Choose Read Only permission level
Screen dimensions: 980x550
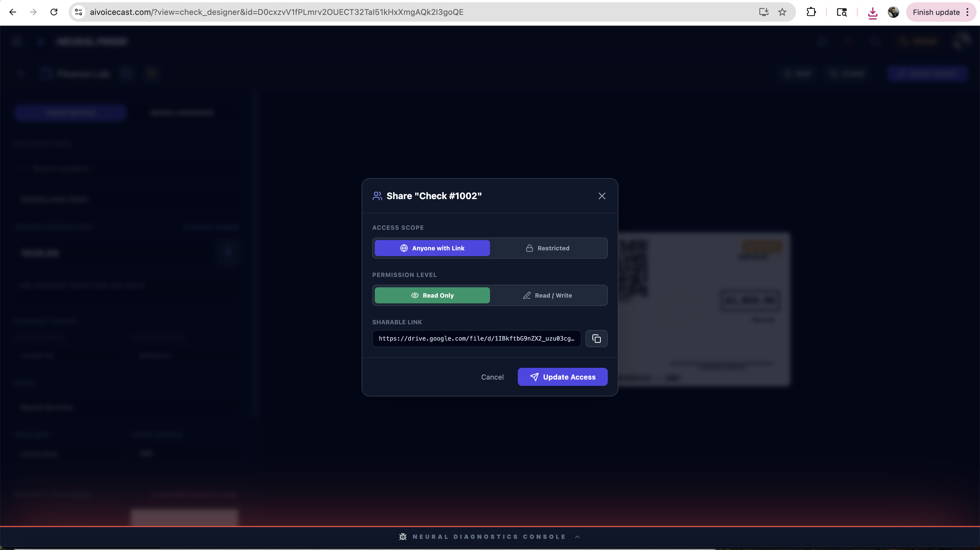[432, 296]
